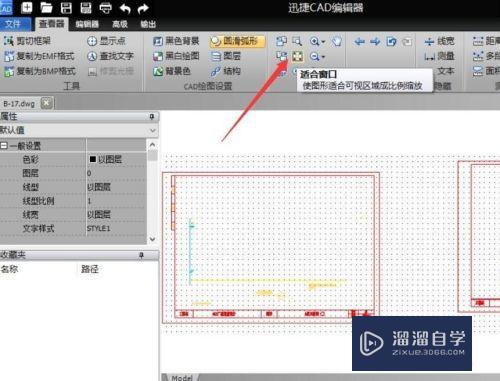Open the 查找文字 tool
Screen dimensions: 500x381
tap(110, 56)
